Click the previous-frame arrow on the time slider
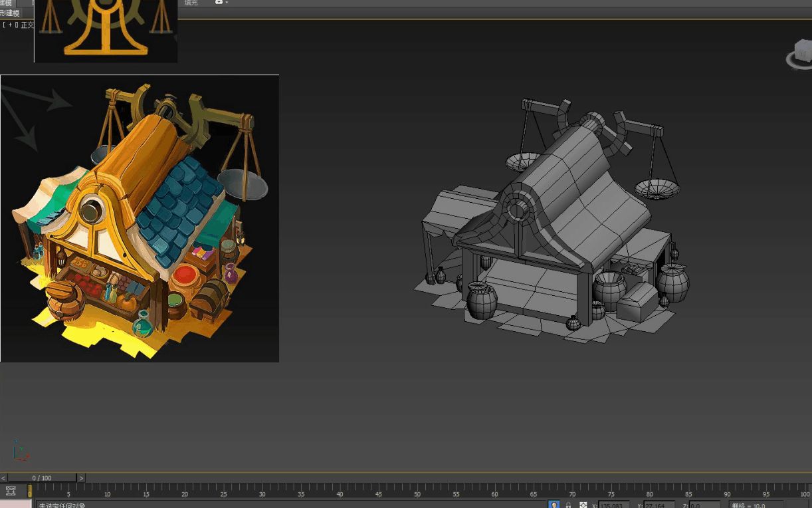The image size is (812, 508). click(3, 477)
